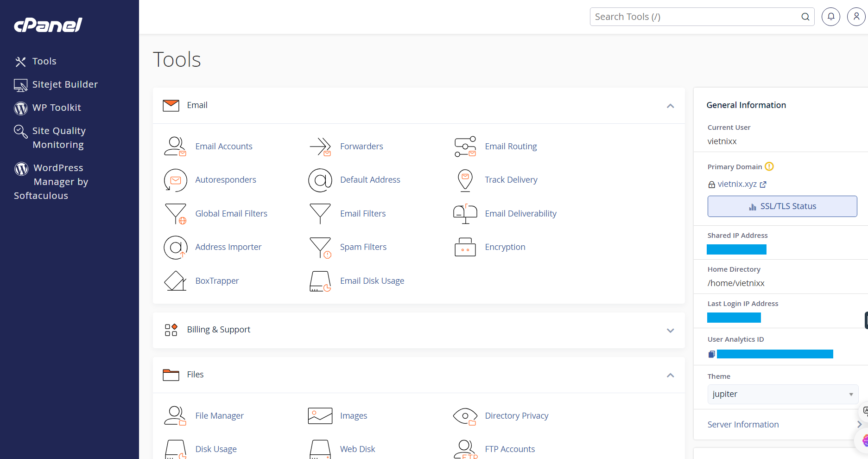The height and width of the screenshot is (459, 868).
Task: Copy the User Analytics ID
Action: pyautogui.click(x=711, y=354)
